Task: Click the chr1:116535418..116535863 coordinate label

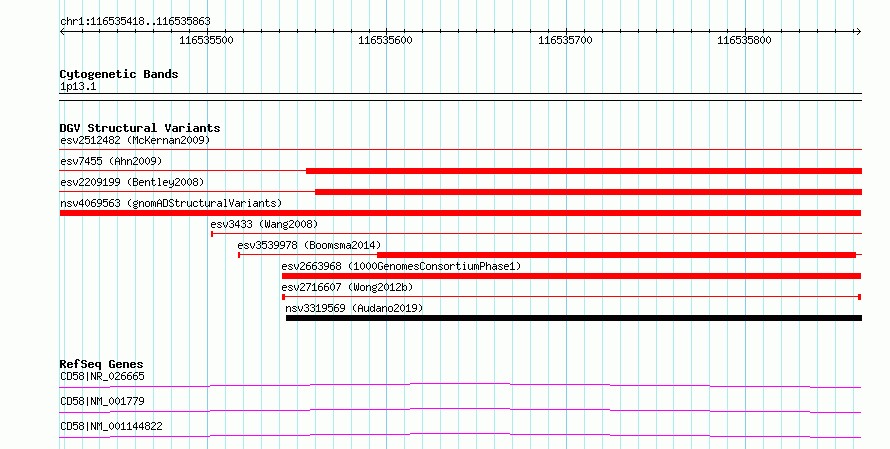Action: [135, 21]
